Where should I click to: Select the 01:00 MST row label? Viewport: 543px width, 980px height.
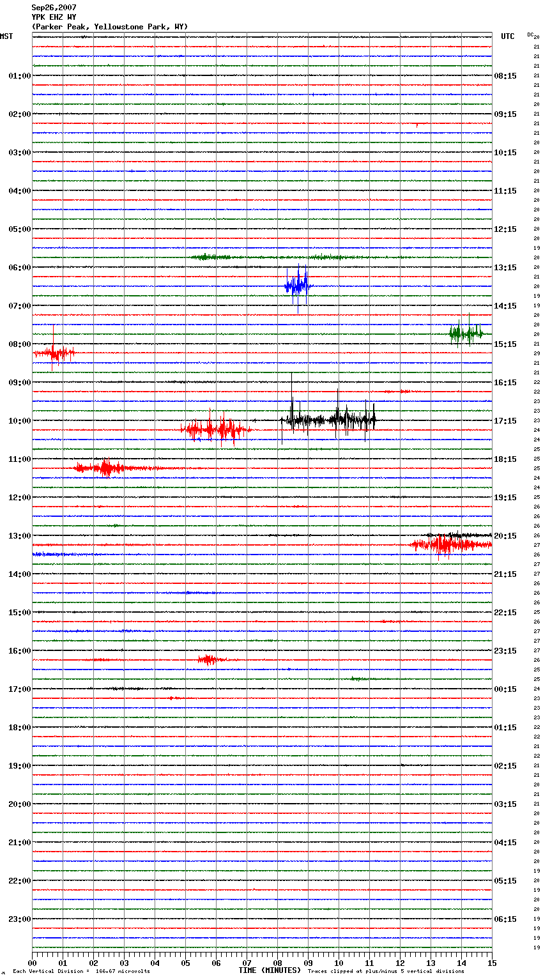point(19,76)
